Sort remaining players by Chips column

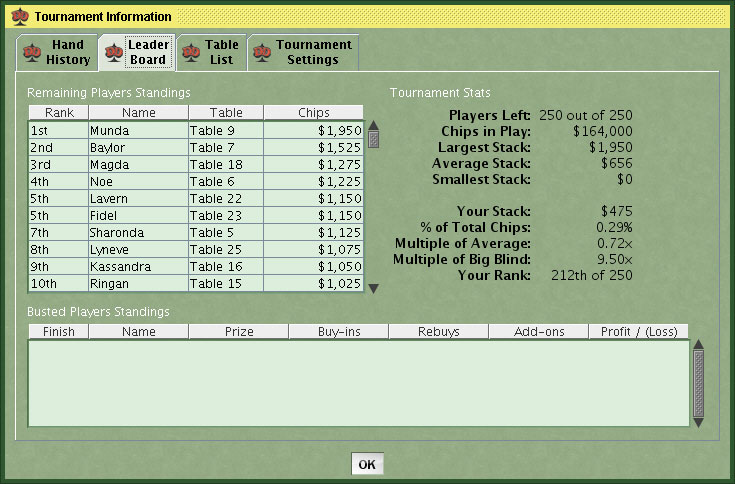click(313, 113)
